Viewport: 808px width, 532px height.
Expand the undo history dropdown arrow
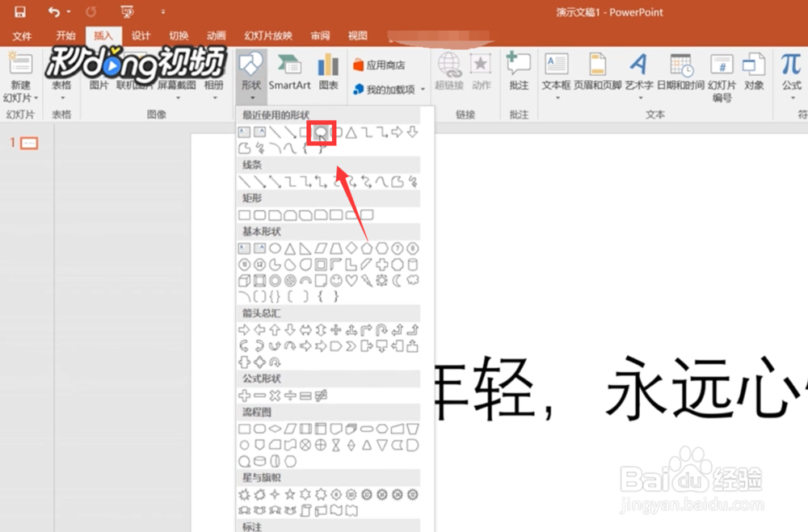[x=69, y=11]
